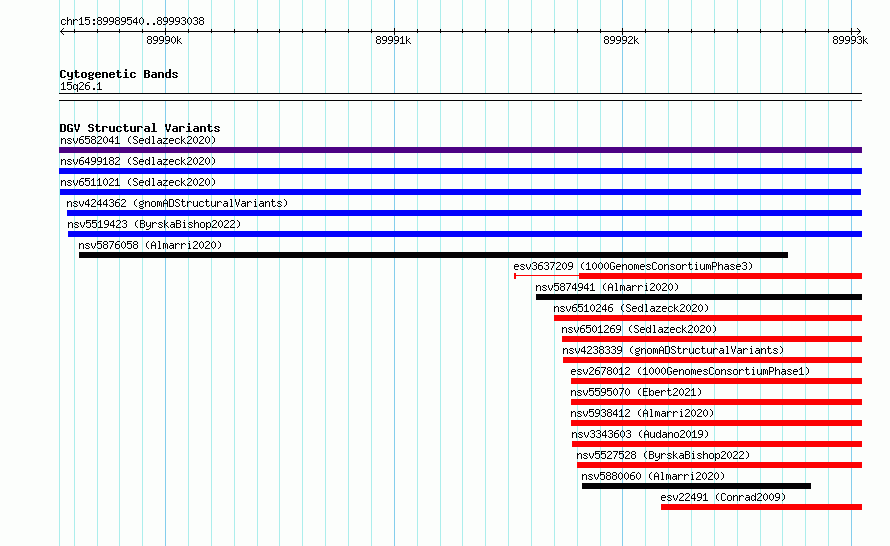The height and width of the screenshot is (546, 890).
Task: Click nsv5595070 (Ebert2021) label
Action: [x=636, y=392]
